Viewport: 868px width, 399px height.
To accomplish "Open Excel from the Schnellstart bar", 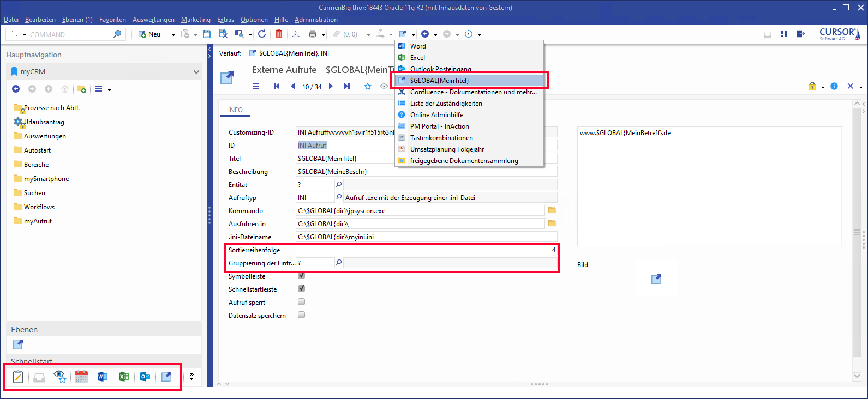I will (124, 377).
